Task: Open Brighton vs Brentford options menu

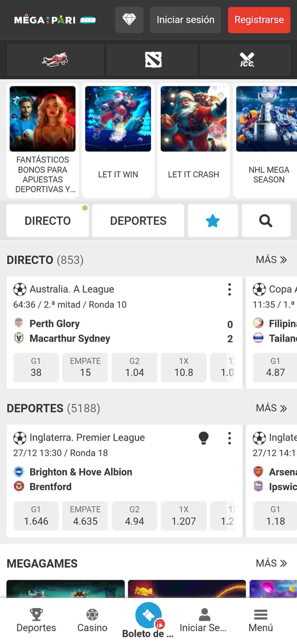Action: point(229,438)
